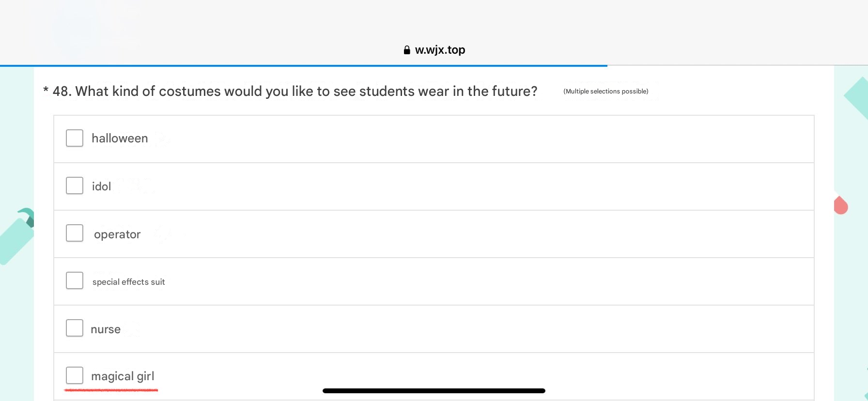Viewport: 868px width, 401px height.
Task: Mark the nurse checkbox
Action: (x=75, y=328)
